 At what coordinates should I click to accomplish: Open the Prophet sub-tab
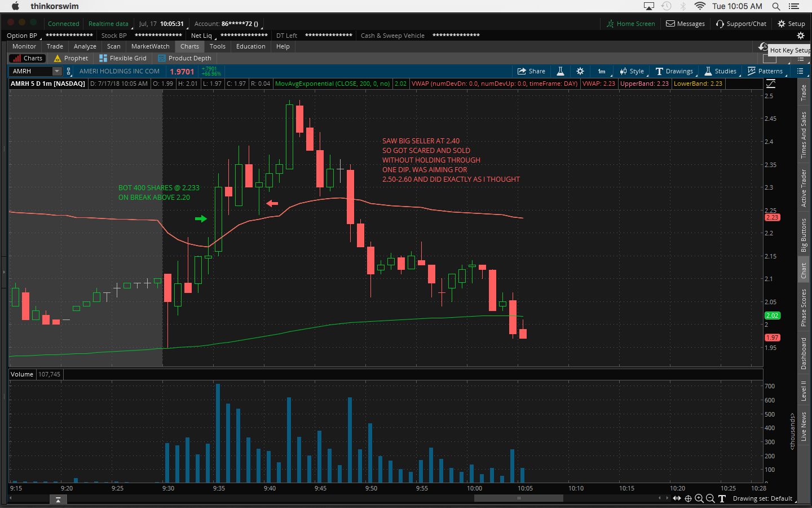[x=71, y=58]
